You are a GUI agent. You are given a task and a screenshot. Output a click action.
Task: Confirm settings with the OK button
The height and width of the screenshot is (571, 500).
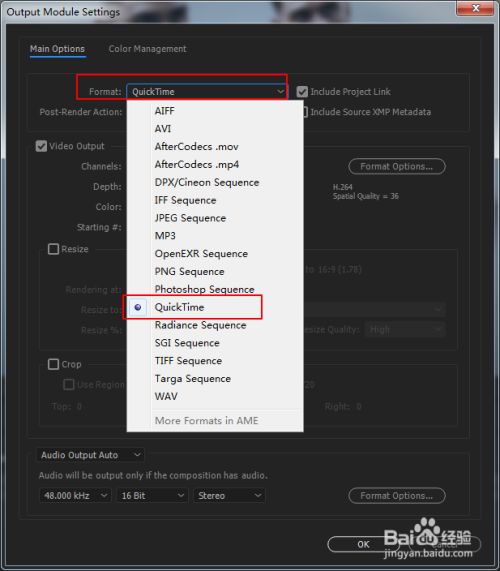pyautogui.click(x=363, y=544)
